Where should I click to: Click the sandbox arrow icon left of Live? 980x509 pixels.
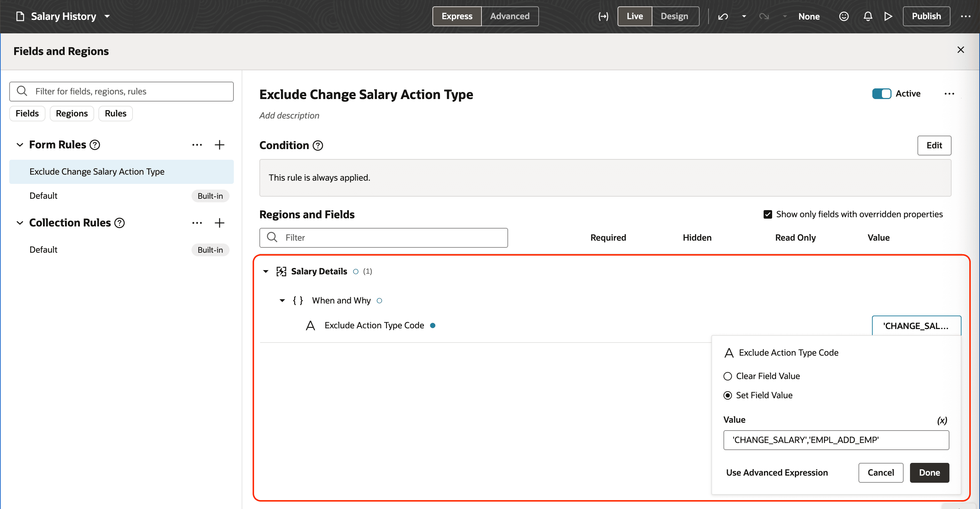click(x=603, y=16)
